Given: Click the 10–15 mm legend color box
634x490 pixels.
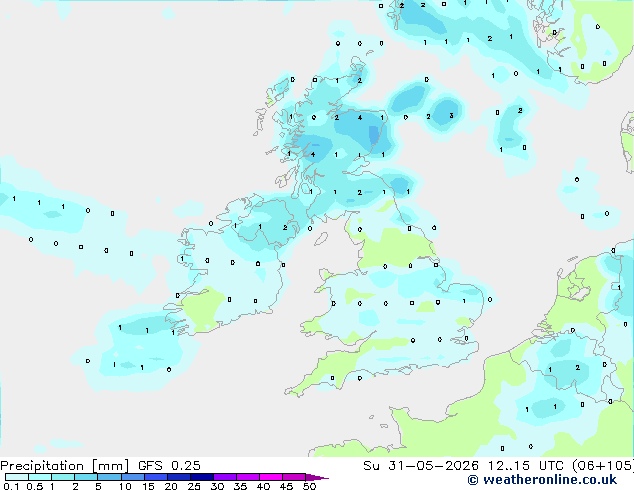Looking at the screenshot, I should click(x=133, y=477).
